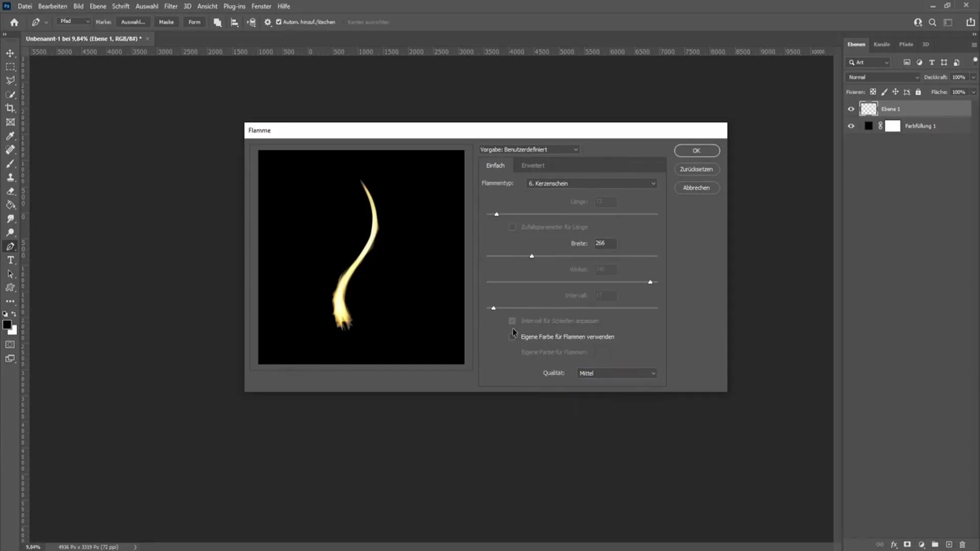Toggle Autom. hinzuf./löschen checkbox
Image resolution: width=980 pixels, height=551 pixels.
(279, 22)
